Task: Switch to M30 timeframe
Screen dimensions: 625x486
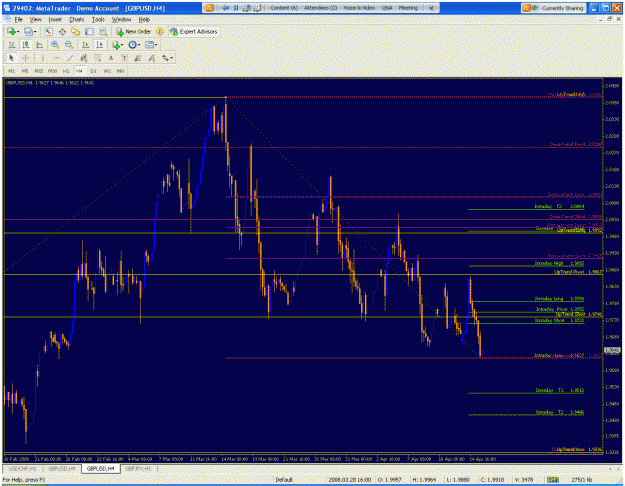Action: click(x=52, y=71)
